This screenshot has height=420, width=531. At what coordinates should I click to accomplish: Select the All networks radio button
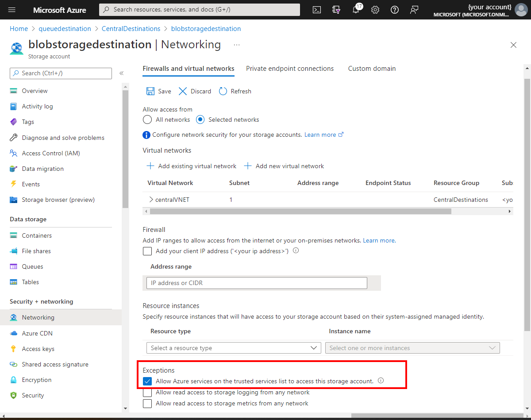coord(147,119)
